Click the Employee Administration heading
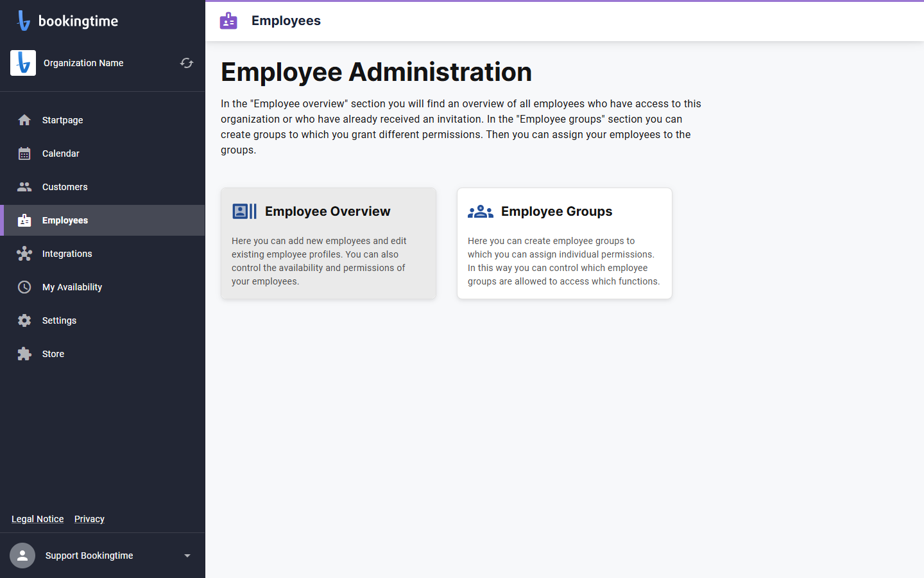 pyautogui.click(x=377, y=72)
